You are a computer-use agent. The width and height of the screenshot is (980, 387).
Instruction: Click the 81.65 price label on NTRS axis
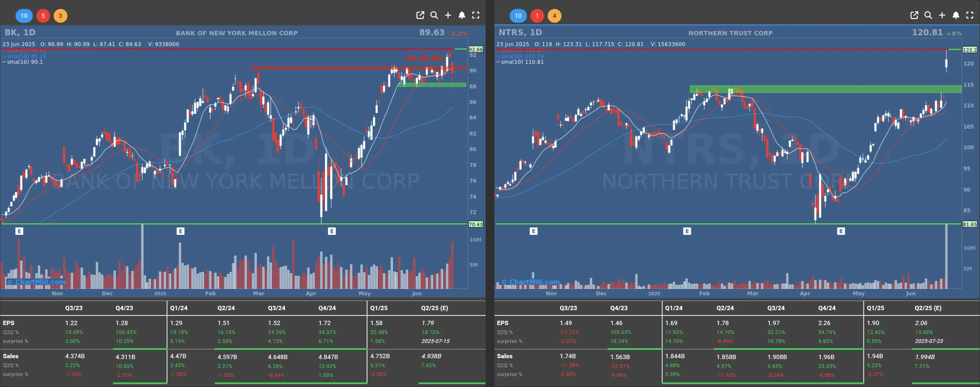970,224
